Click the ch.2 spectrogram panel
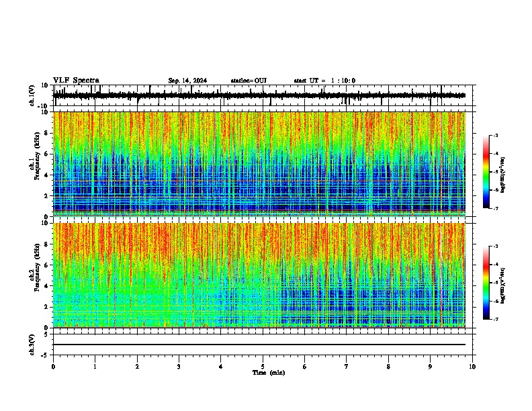Image resolution: width=532 pixels, height=411 pixels. (x=259, y=275)
